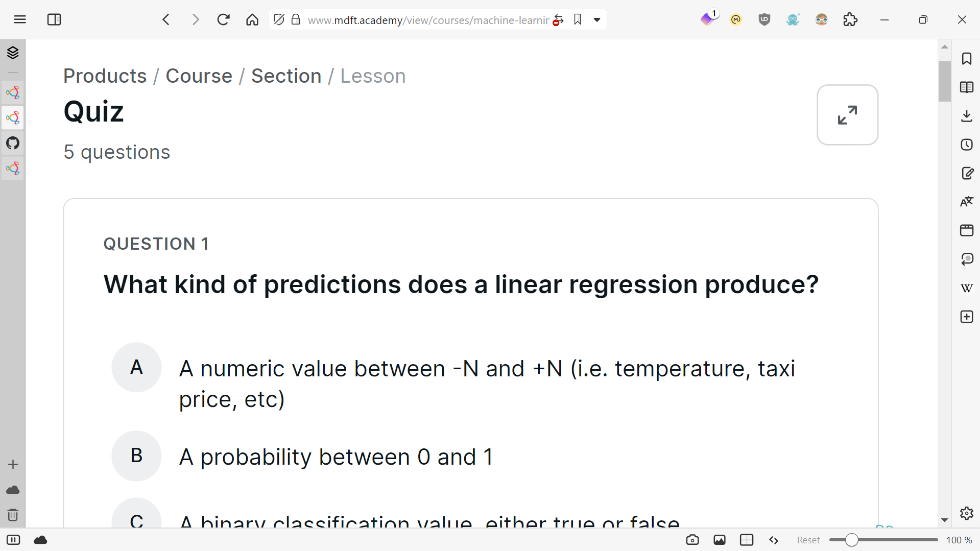Open the Downloads panel
Image resolution: width=980 pixels, height=551 pixels.
966,116
